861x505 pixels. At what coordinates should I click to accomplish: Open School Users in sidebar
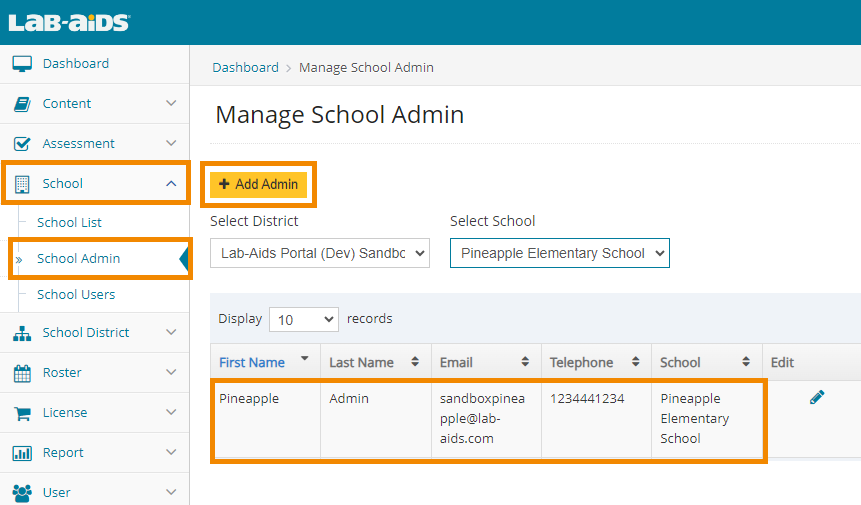[76, 295]
